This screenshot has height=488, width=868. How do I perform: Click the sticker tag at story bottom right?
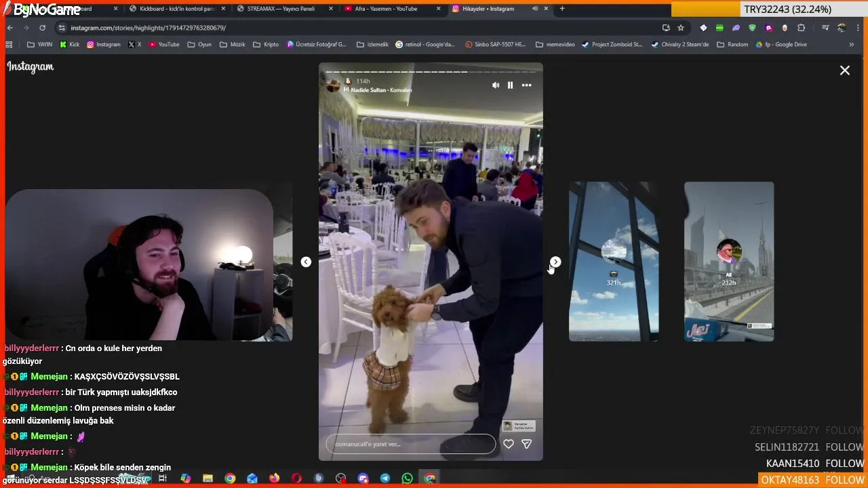point(519,426)
